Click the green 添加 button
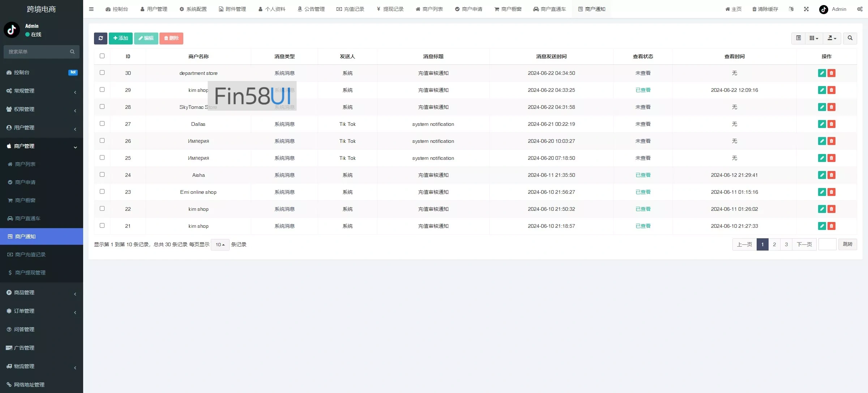Screen dimensions: 868x393 121,38
